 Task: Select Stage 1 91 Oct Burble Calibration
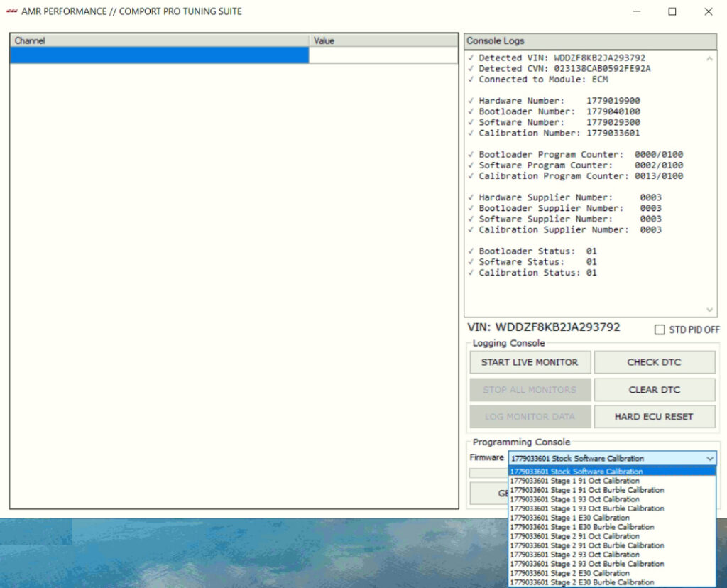point(586,490)
